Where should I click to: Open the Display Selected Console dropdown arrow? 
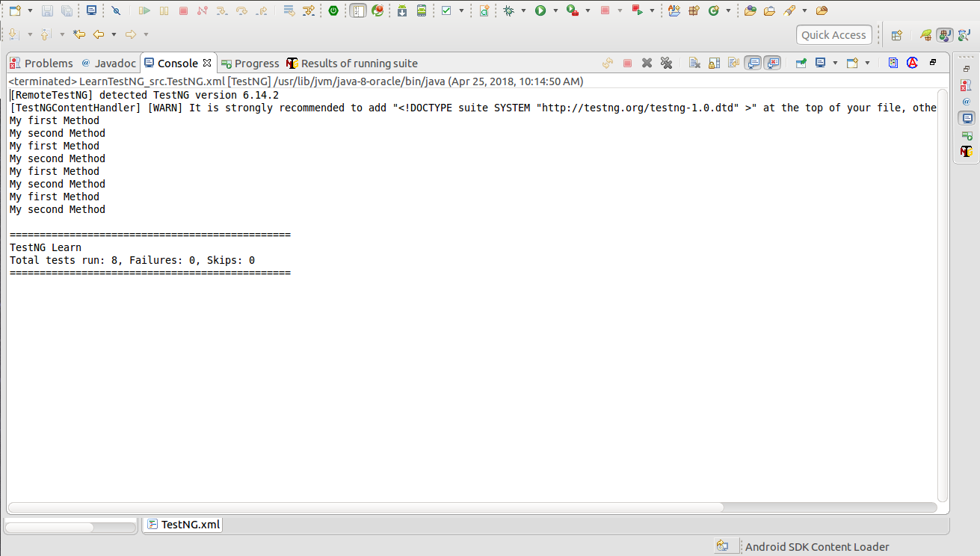[836, 64]
